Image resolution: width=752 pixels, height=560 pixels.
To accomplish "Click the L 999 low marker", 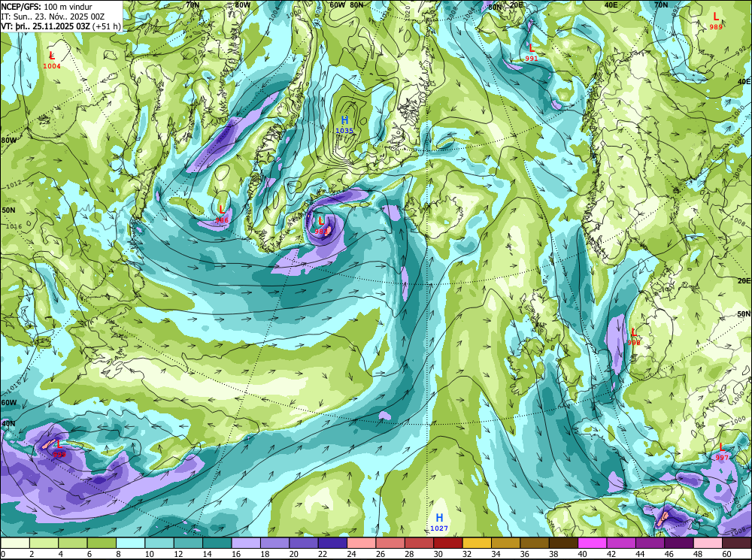I will coord(59,449).
